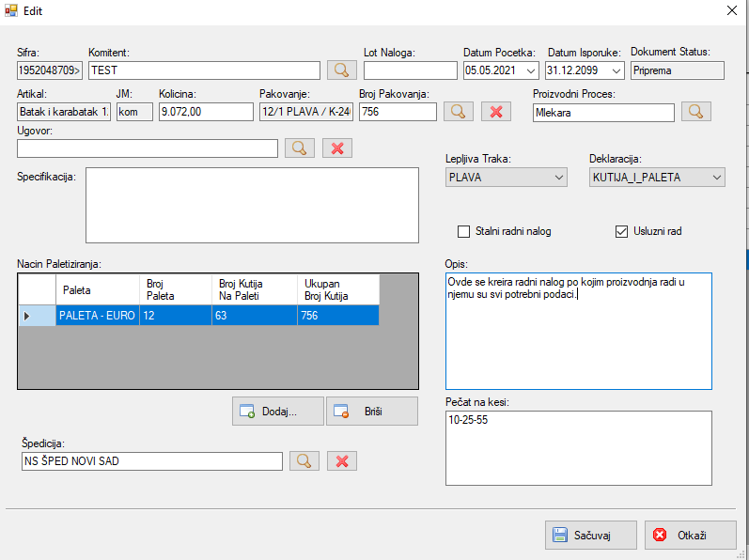This screenshot has height=560, width=749.
Task: Click the Pakovanje field 12/1 PLAVA
Action: [x=306, y=112]
